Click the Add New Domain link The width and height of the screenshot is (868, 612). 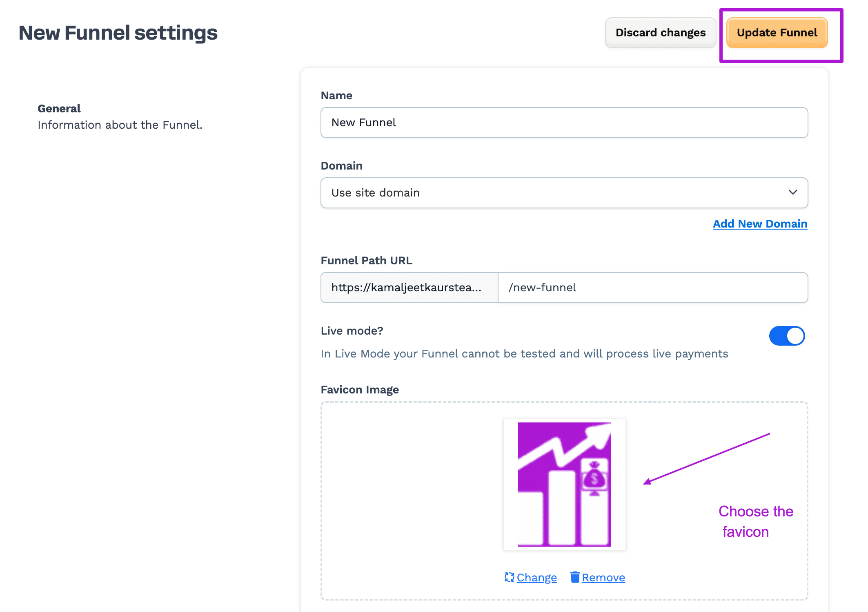click(x=760, y=224)
